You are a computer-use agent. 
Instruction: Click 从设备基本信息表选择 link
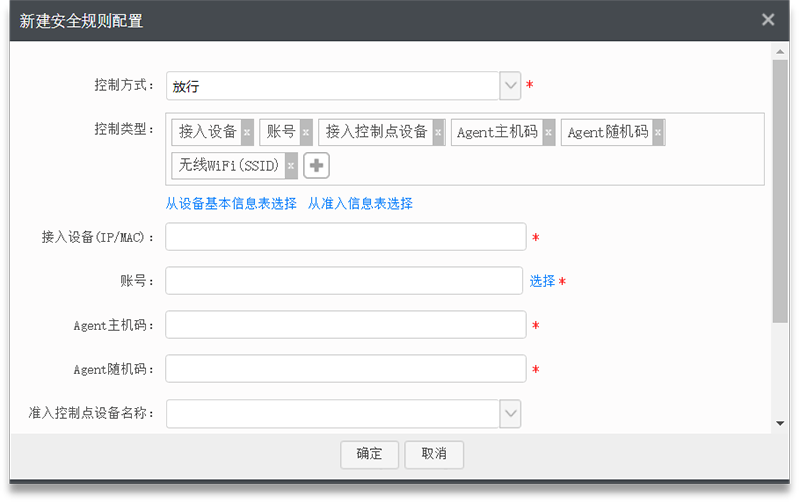[231, 203]
